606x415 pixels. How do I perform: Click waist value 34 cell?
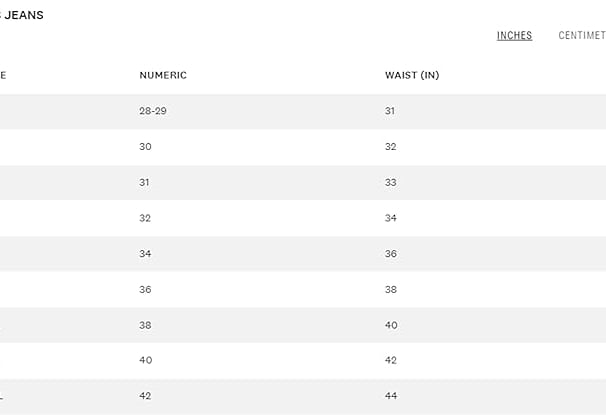coord(391,218)
